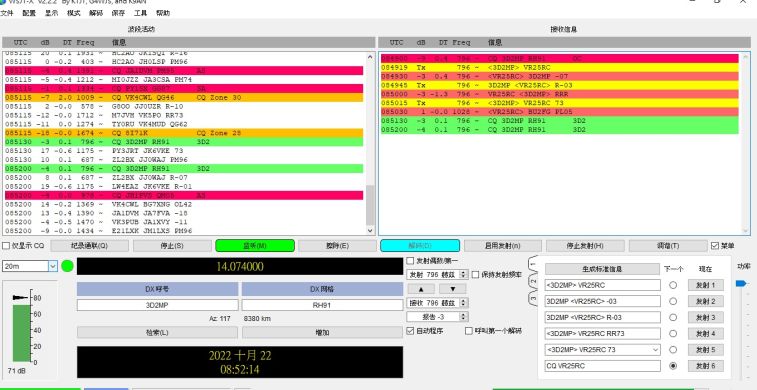Open the 工具 menu
The width and height of the screenshot is (757, 390).
(x=140, y=13)
